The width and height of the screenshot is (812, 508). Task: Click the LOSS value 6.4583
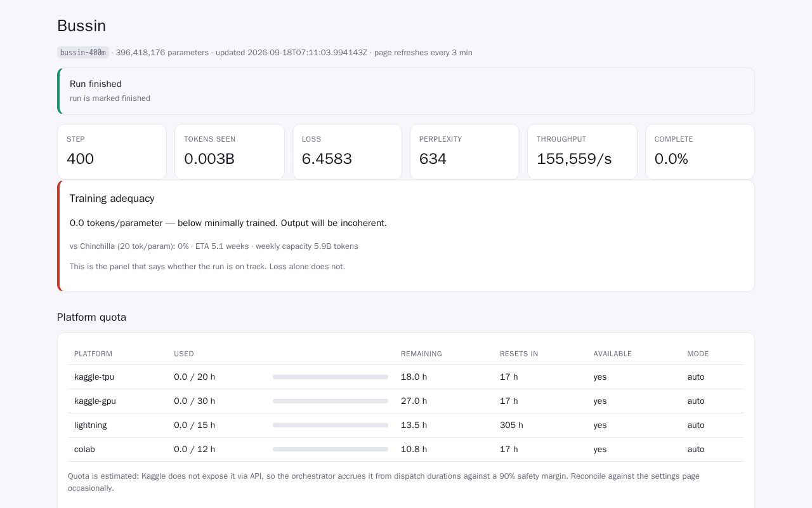click(x=327, y=159)
